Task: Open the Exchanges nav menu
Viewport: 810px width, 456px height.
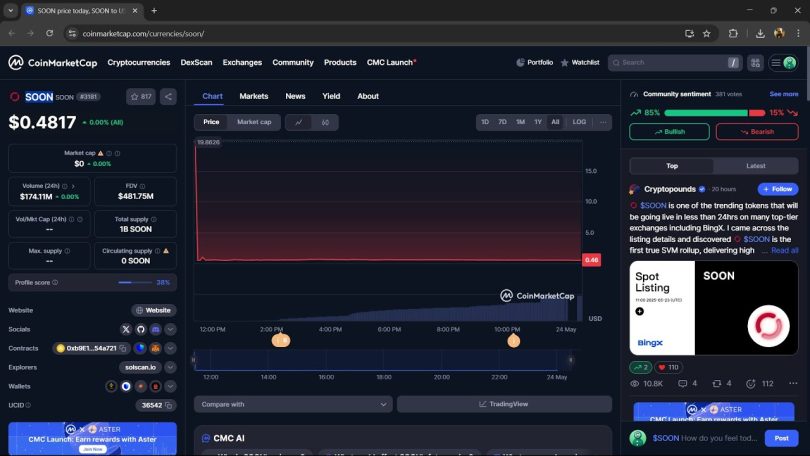Action: click(242, 62)
